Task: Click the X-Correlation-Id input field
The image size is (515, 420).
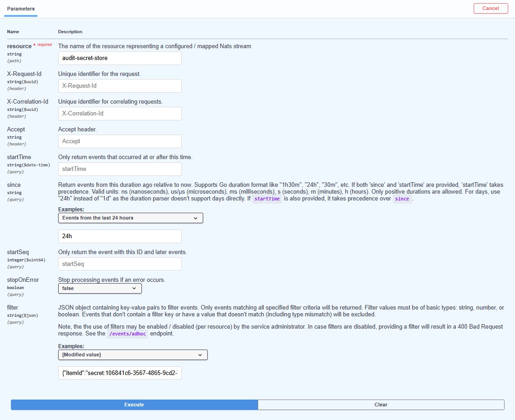Action: click(120, 114)
